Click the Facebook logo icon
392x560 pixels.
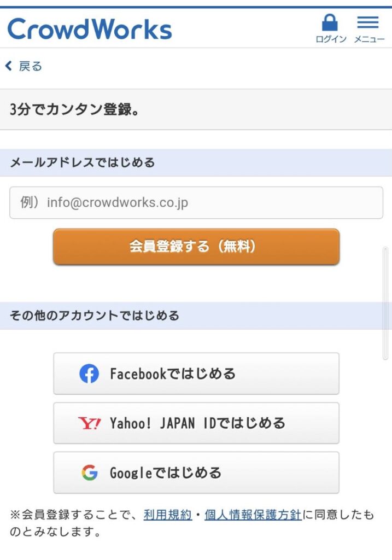89,374
